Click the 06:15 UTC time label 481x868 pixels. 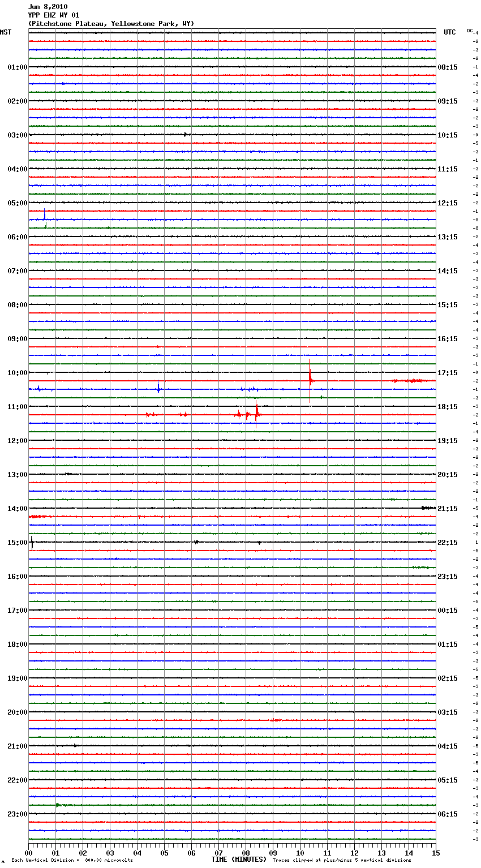pyautogui.click(x=448, y=814)
